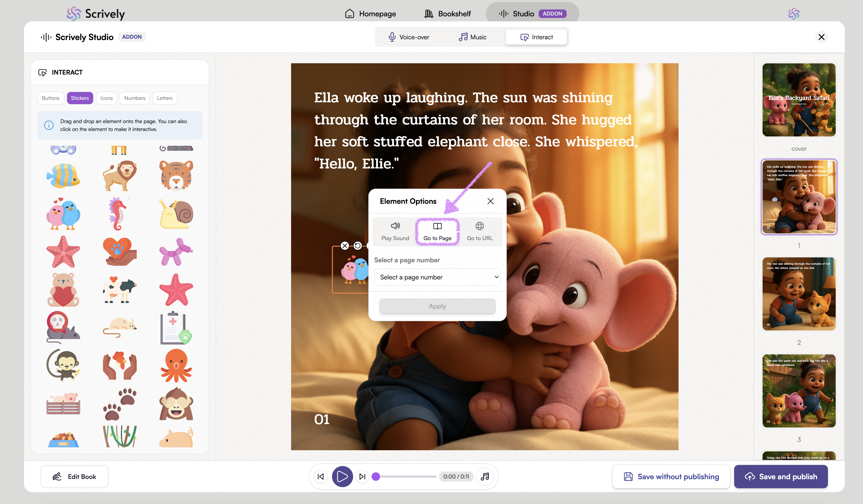The width and height of the screenshot is (863, 504).
Task: Open the Music tab
Action: click(x=473, y=37)
